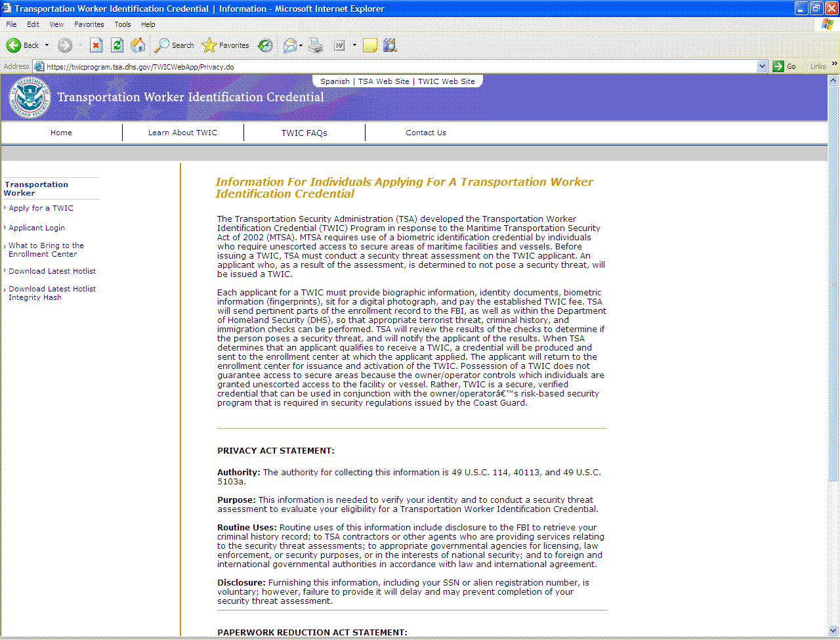
Task: Open the Favorites menu in the menu bar
Action: click(89, 24)
